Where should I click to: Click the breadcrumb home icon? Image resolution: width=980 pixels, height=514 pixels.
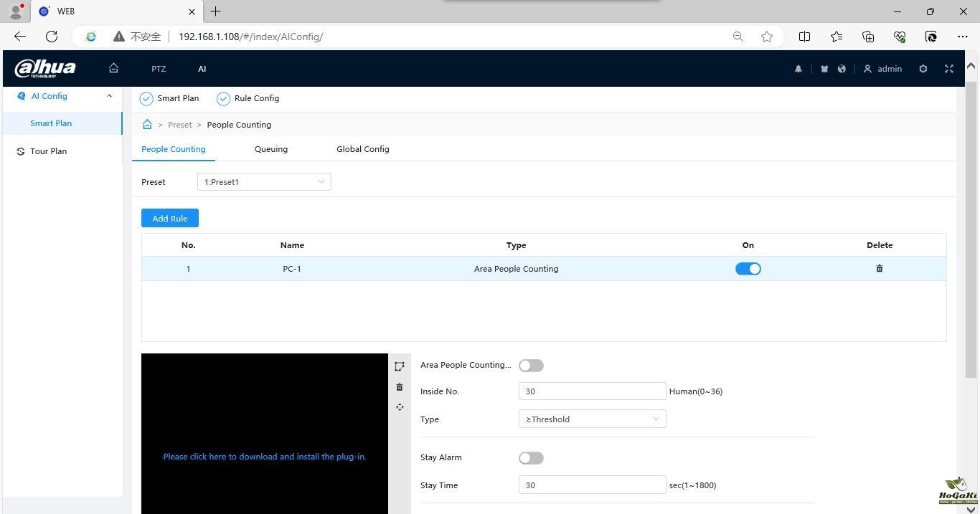[x=147, y=125]
